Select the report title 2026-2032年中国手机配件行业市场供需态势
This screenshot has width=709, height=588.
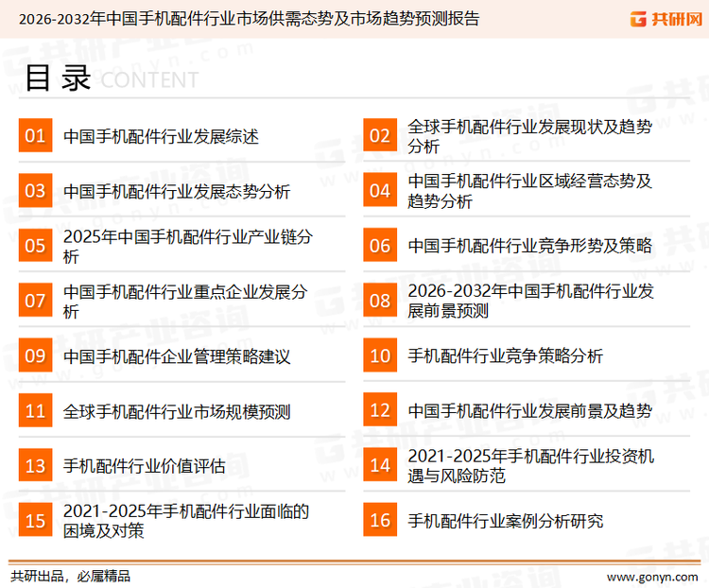[249, 19]
